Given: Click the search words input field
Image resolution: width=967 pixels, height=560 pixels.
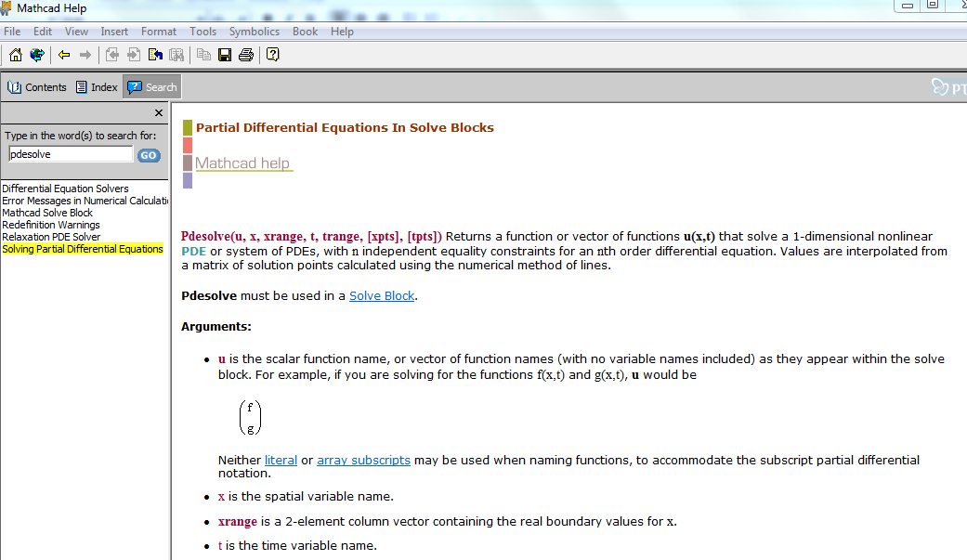Looking at the screenshot, I should pyautogui.click(x=71, y=154).
